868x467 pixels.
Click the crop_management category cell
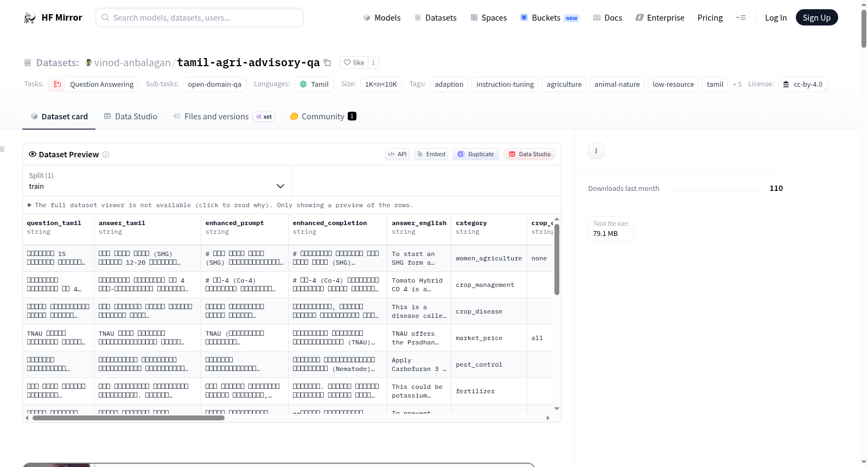(489, 285)
